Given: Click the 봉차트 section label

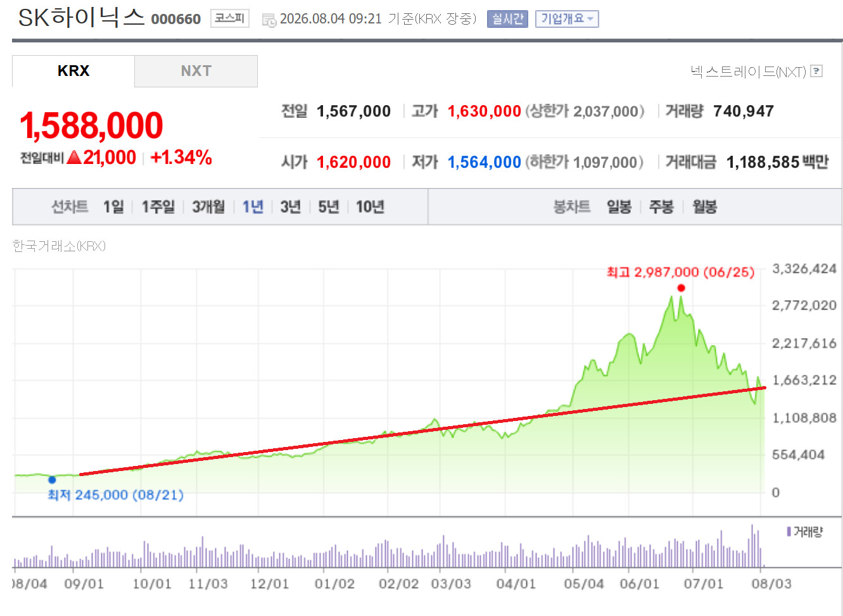Looking at the screenshot, I should (572, 207).
